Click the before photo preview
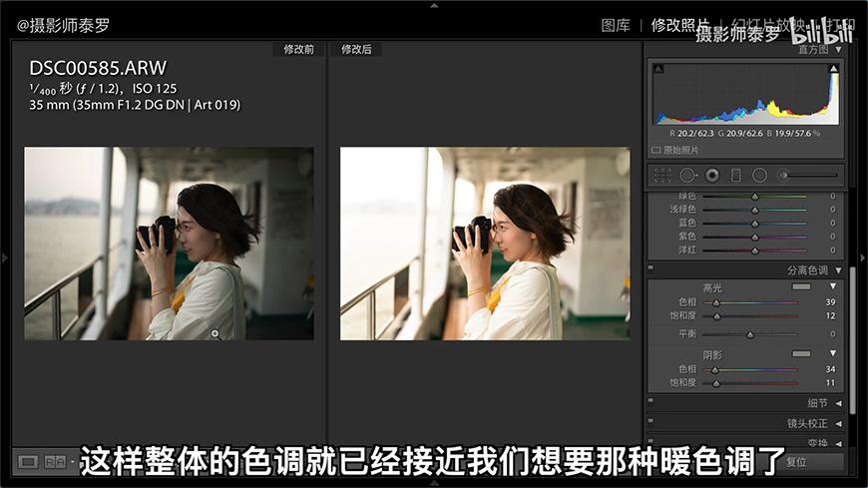The width and height of the screenshot is (868, 488). coord(169,244)
